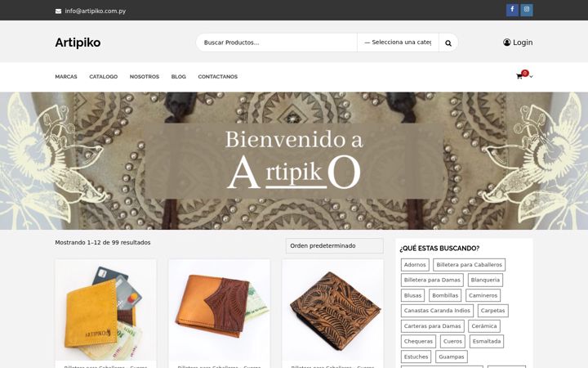Select the Blanqueria tag
The height and width of the screenshot is (368, 588).
485,280
